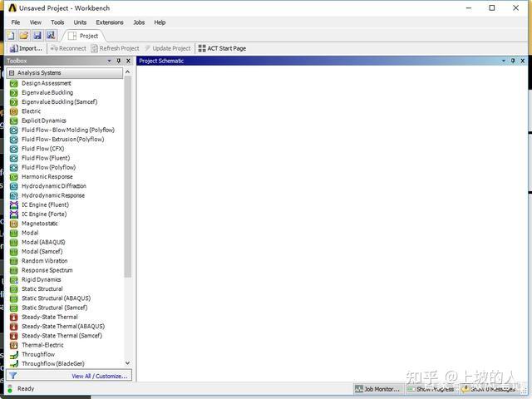Open the Extensions menu
532x399 pixels.
point(110,22)
